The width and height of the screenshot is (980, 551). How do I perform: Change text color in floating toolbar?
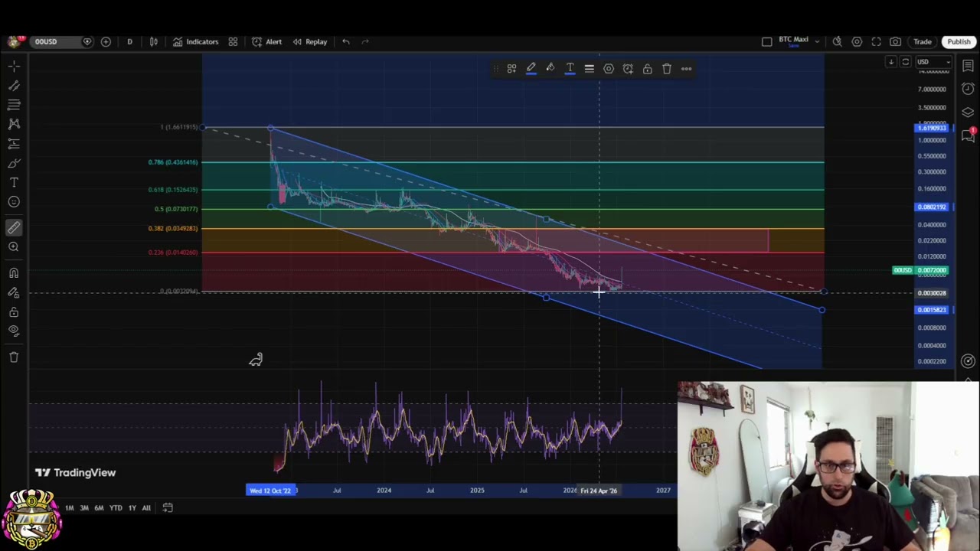(570, 69)
